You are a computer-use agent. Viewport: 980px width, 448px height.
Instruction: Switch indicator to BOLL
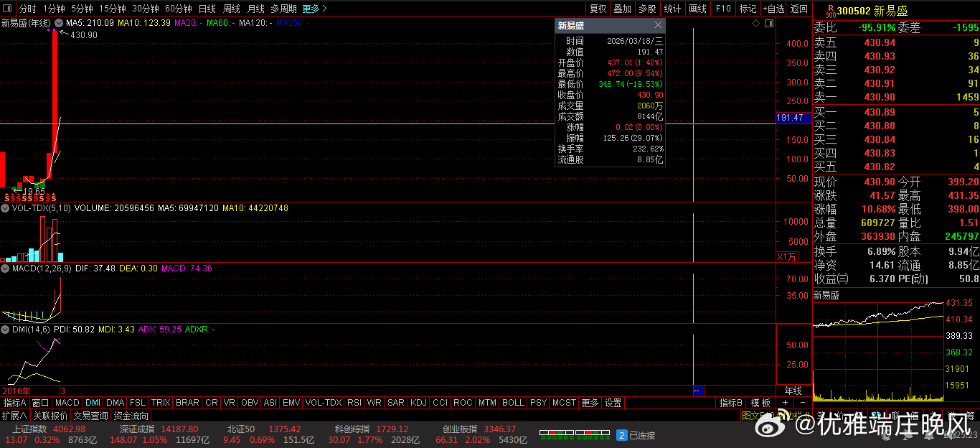[x=513, y=403]
